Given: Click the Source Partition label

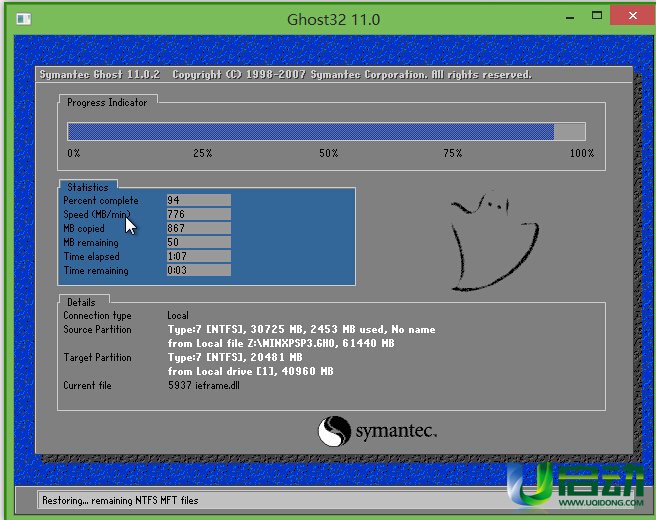Looking at the screenshot, I should click(97, 330).
